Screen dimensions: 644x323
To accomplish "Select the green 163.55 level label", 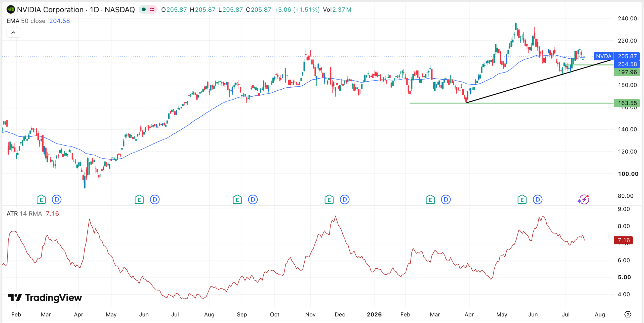I will [x=627, y=103].
